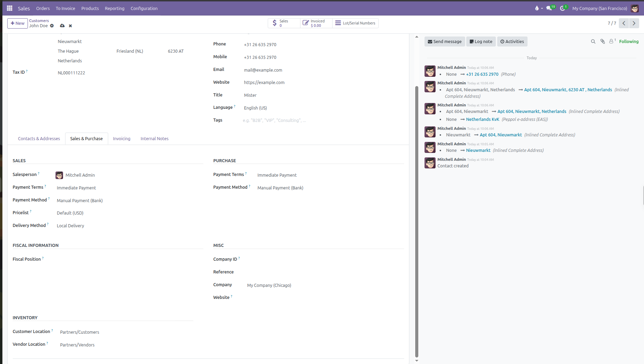Click the Log note button
This screenshot has width=644, height=364.
[481, 41]
